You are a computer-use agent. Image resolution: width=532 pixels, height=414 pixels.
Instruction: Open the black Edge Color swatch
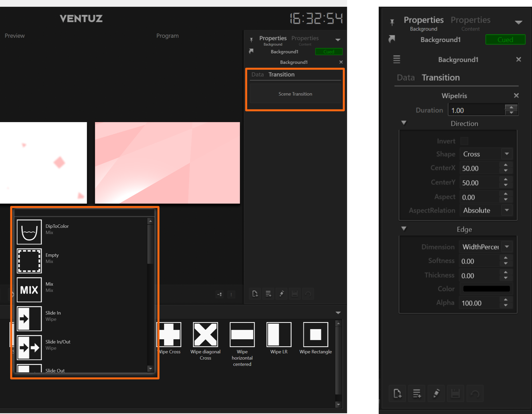[486, 289]
